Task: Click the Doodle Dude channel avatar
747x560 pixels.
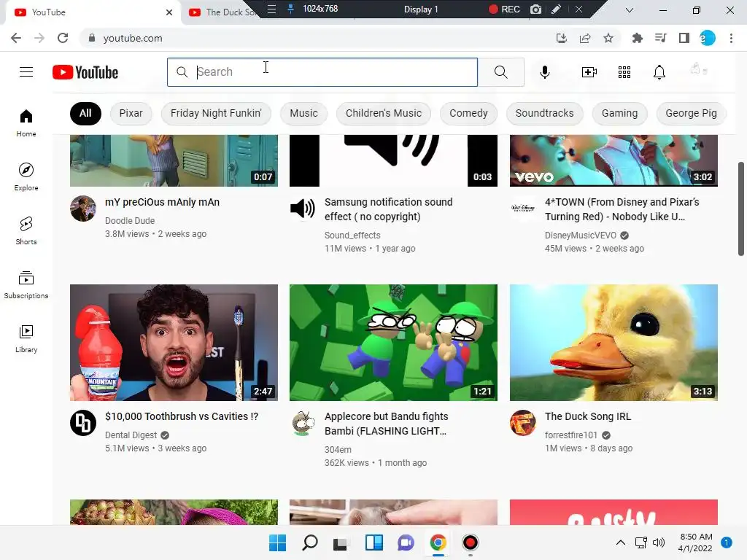Action: coord(83,209)
